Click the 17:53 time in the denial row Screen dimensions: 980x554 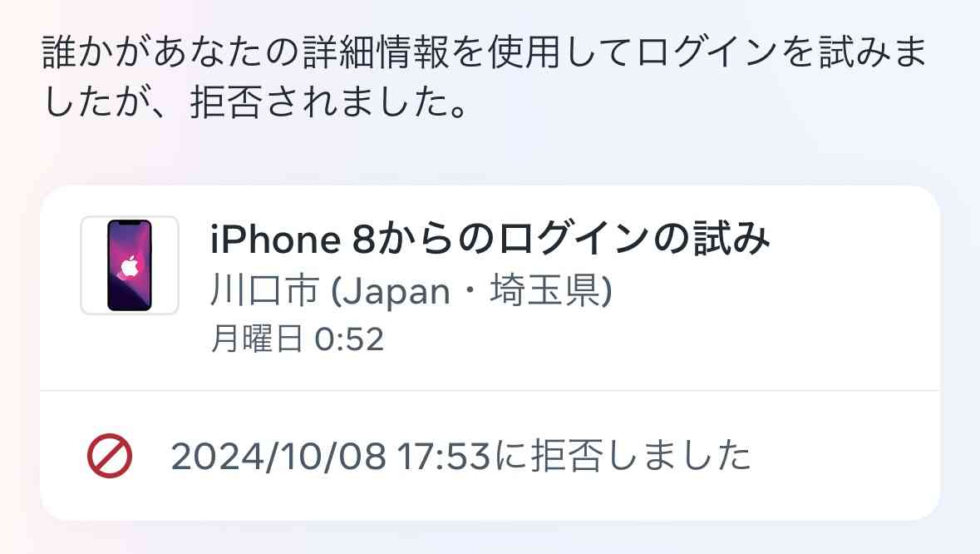pyautogui.click(x=443, y=456)
